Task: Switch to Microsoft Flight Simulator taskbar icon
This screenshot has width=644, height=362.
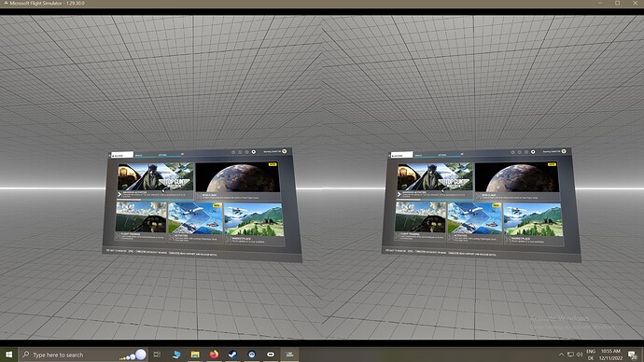Action: (289, 355)
